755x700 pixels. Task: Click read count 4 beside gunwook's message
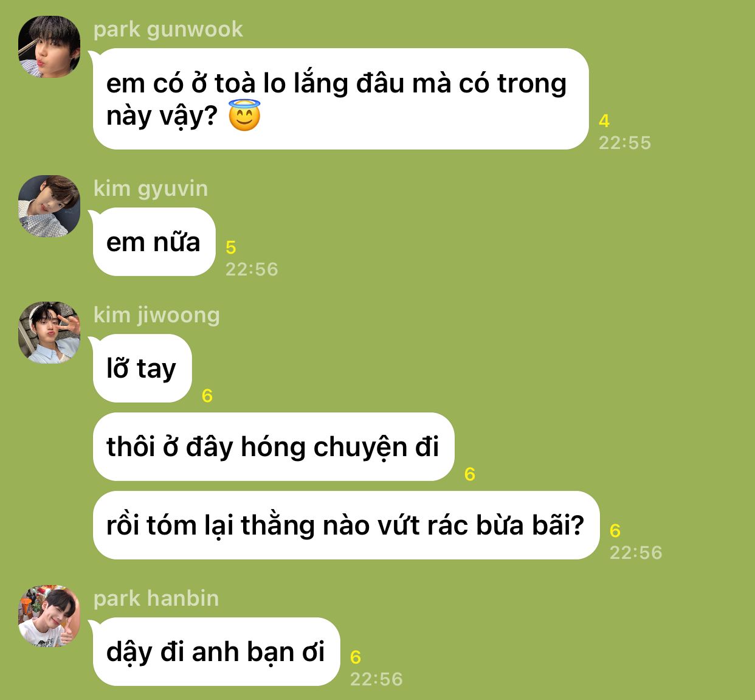(604, 121)
